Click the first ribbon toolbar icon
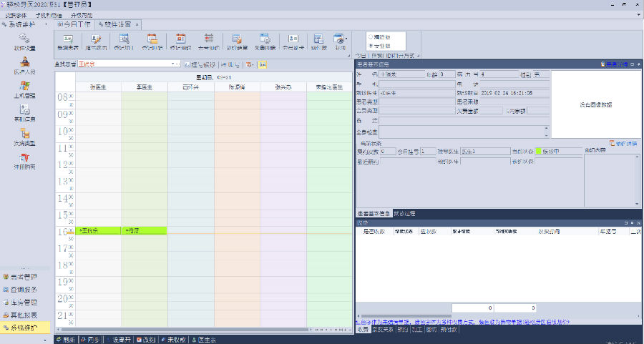The image size is (644, 344). pos(68,39)
